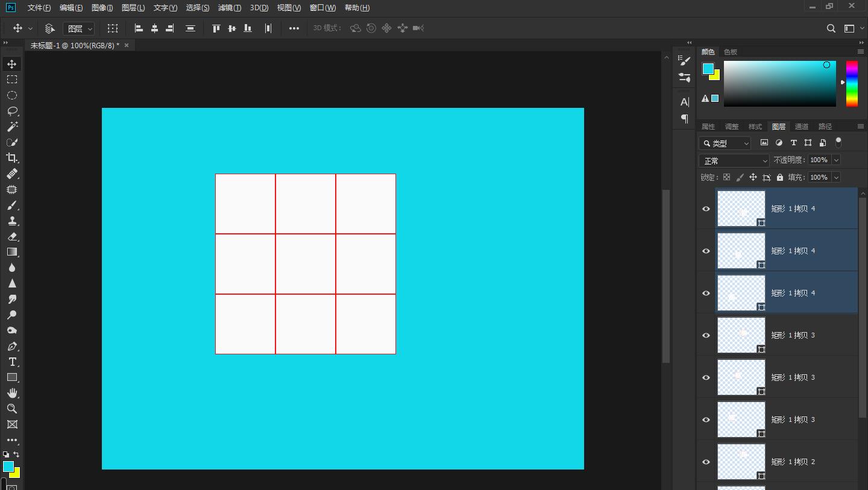The width and height of the screenshot is (868, 490).
Task: Select the Rectangular Marquee tool
Action: (x=11, y=80)
